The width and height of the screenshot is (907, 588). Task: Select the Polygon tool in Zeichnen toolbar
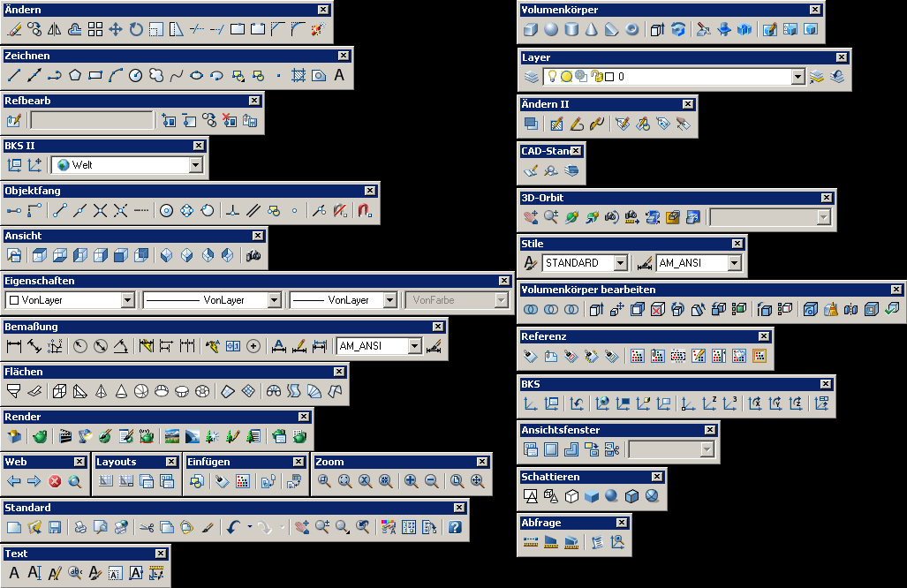[x=75, y=76]
